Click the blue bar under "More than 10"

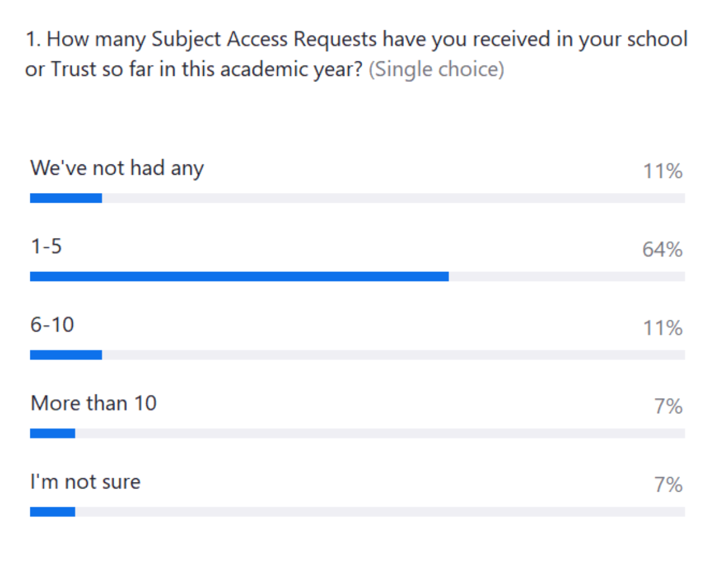[53, 433]
